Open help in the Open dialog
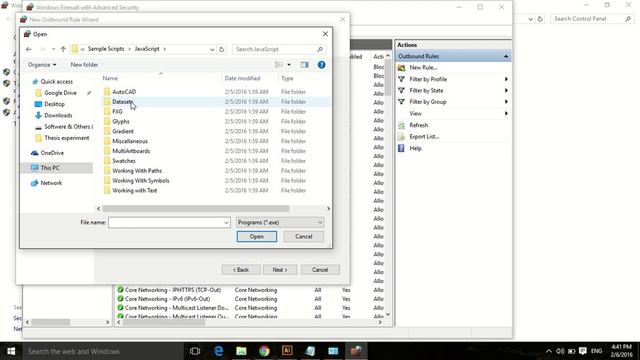The width and height of the screenshot is (640, 360). pos(321,64)
